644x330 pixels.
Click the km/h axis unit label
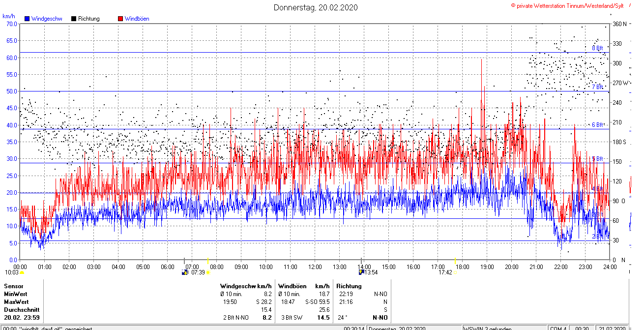point(8,16)
